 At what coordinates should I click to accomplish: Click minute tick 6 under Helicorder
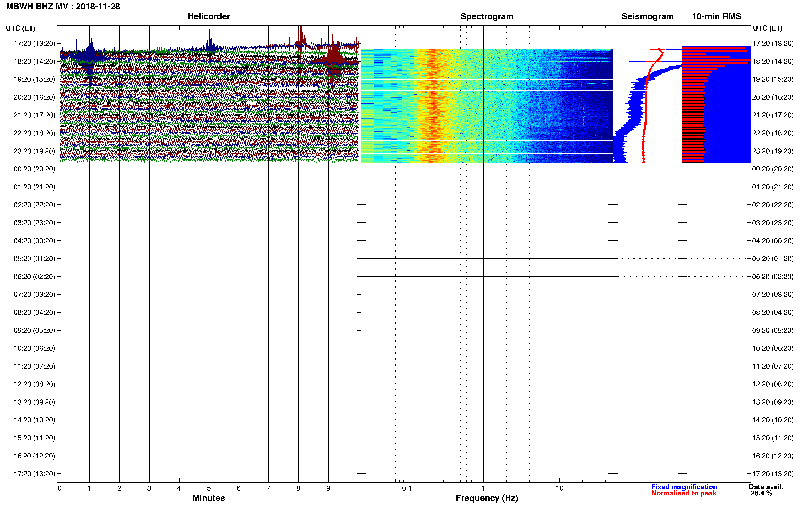(x=239, y=488)
